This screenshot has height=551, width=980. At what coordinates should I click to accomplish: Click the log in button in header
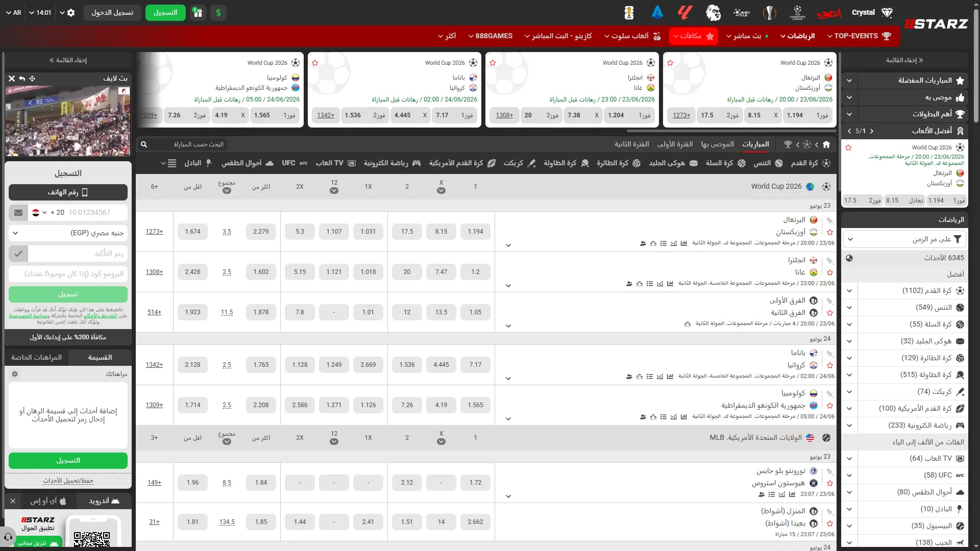(112, 13)
